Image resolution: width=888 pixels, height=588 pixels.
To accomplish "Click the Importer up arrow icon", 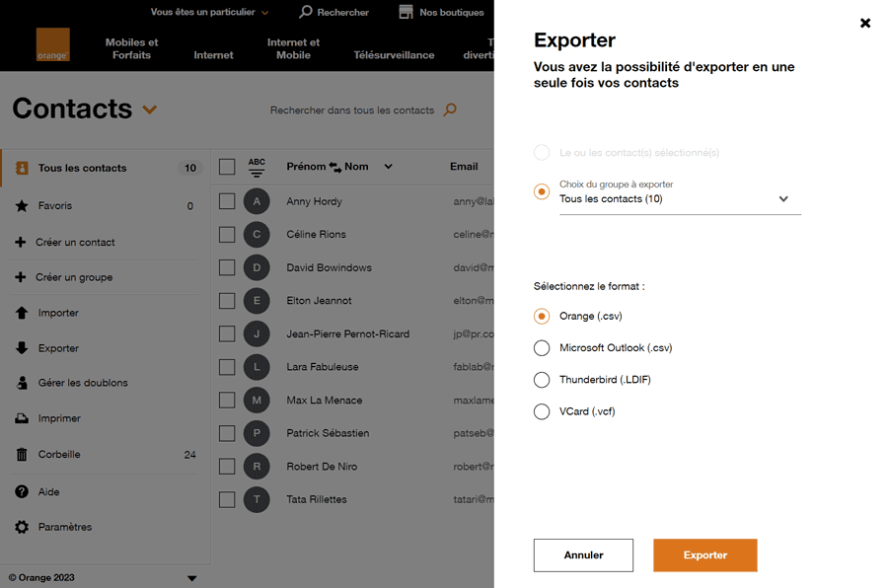I will point(22,313).
